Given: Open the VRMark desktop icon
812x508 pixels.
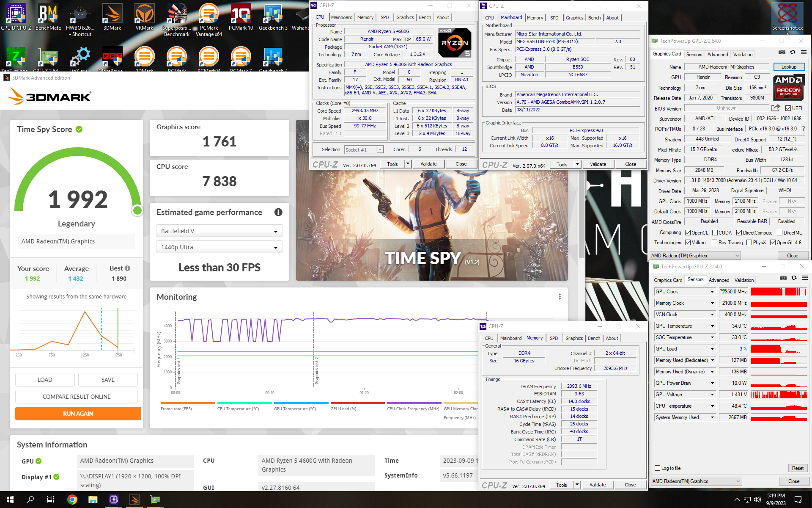Looking at the screenshot, I should pos(145,17).
